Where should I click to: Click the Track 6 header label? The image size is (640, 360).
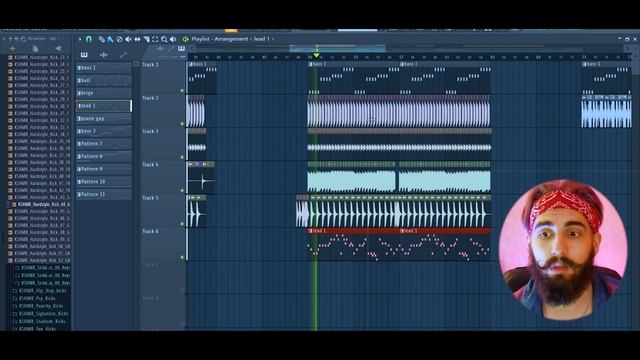pyautogui.click(x=150, y=231)
